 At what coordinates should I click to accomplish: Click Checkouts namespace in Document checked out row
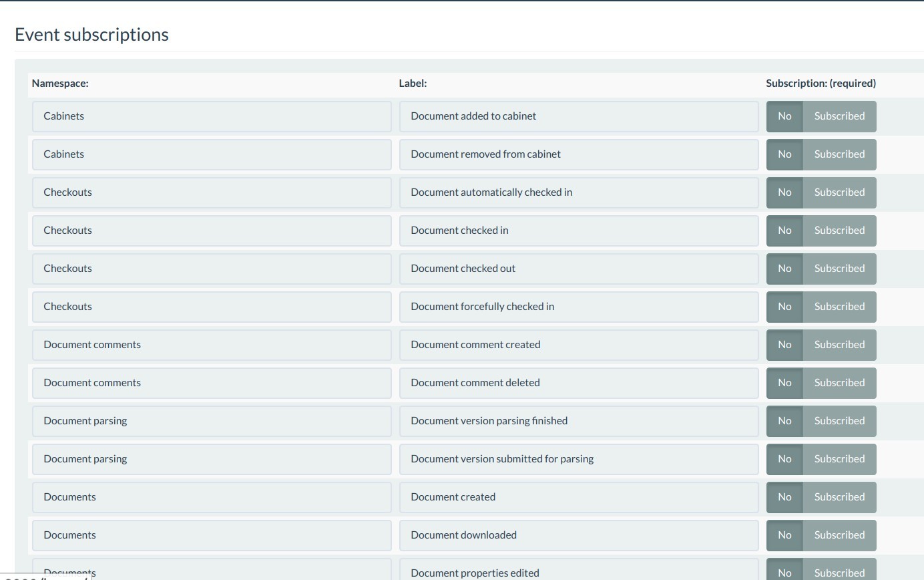coord(212,269)
